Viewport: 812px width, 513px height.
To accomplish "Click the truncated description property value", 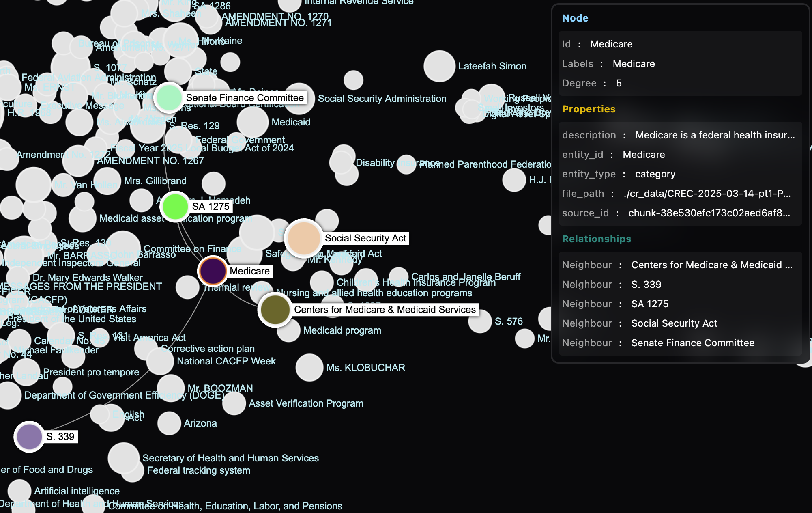I will click(x=715, y=135).
